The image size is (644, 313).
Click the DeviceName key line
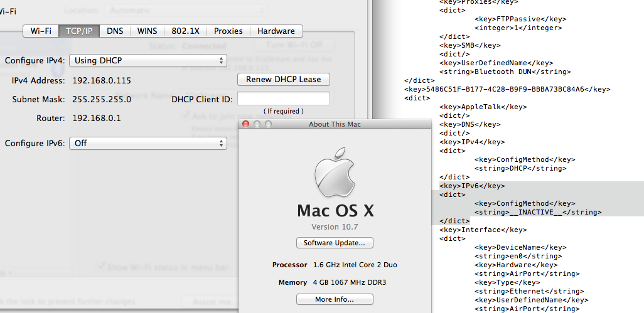520,247
